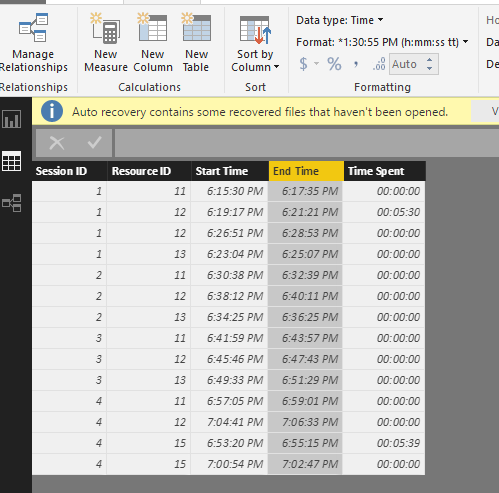Click End Time cell 6:28:53 PM
The image size is (499, 493).
pos(305,233)
